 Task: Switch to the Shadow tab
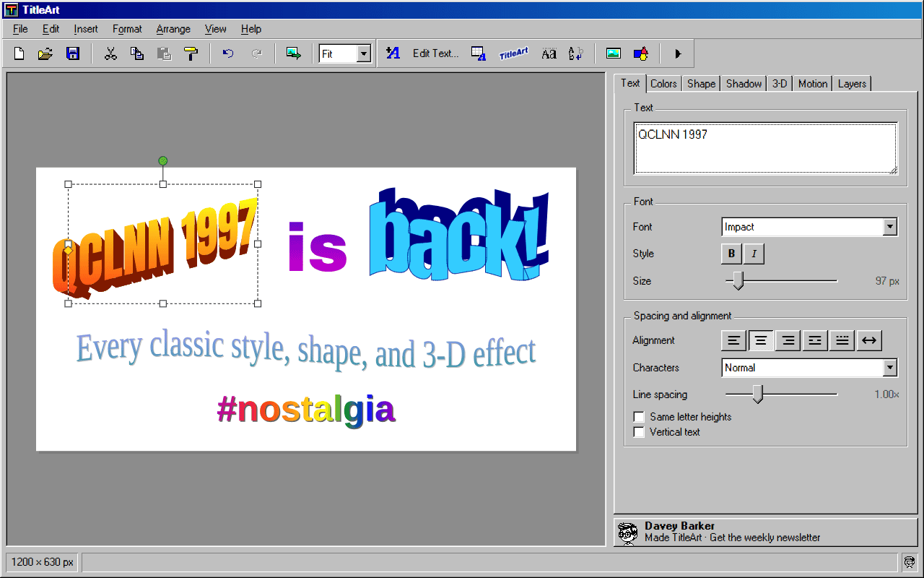pos(744,84)
